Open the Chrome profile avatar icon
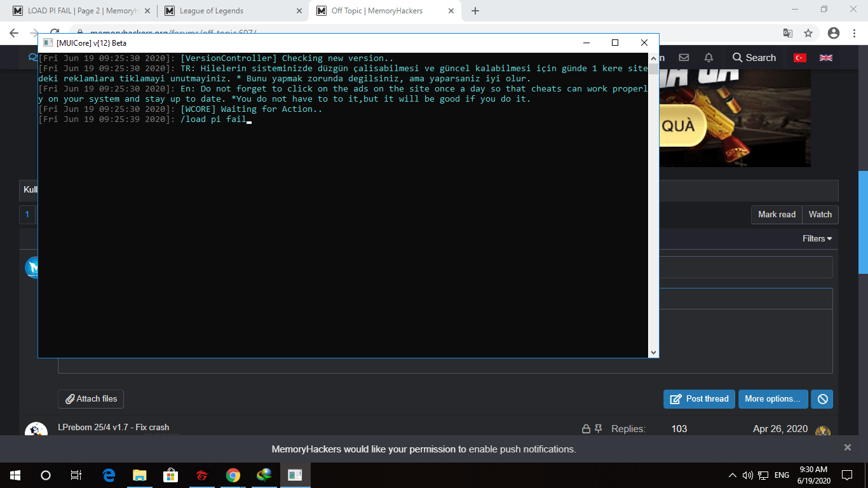This screenshot has height=488, width=868. 834,33
